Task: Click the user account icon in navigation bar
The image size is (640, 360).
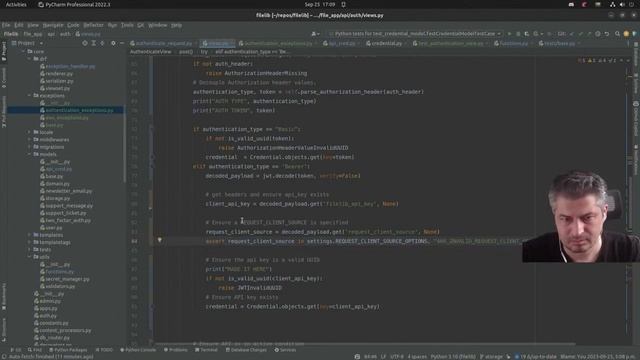Action: pos(315,34)
